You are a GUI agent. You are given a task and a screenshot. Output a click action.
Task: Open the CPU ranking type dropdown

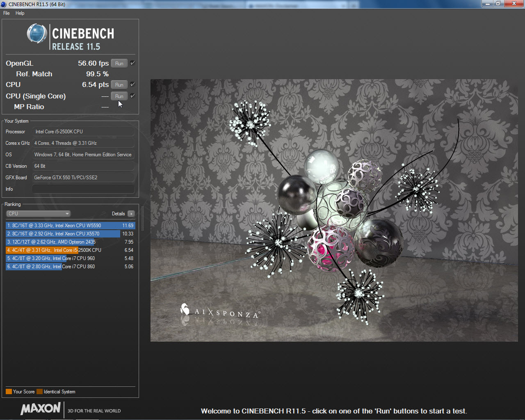[39, 214]
